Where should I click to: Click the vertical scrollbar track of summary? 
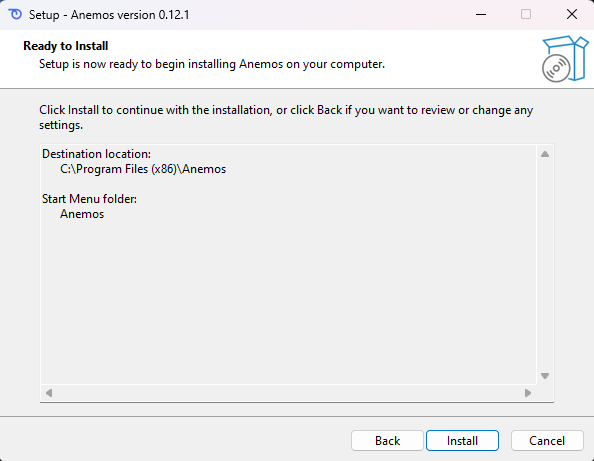(x=545, y=265)
